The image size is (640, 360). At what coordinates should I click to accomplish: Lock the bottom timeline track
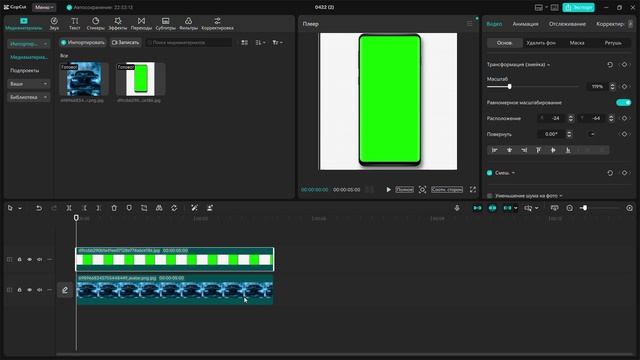pyautogui.click(x=19, y=290)
